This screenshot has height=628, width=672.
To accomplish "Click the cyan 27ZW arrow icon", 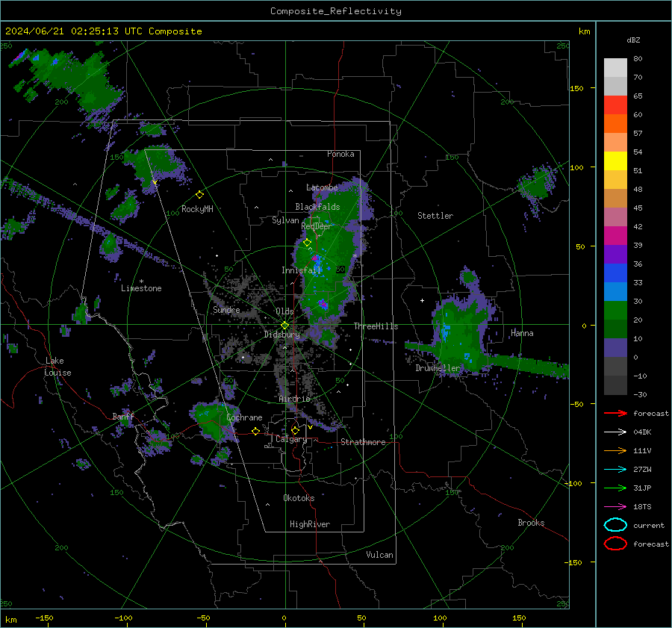I will [x=615, y=470].
